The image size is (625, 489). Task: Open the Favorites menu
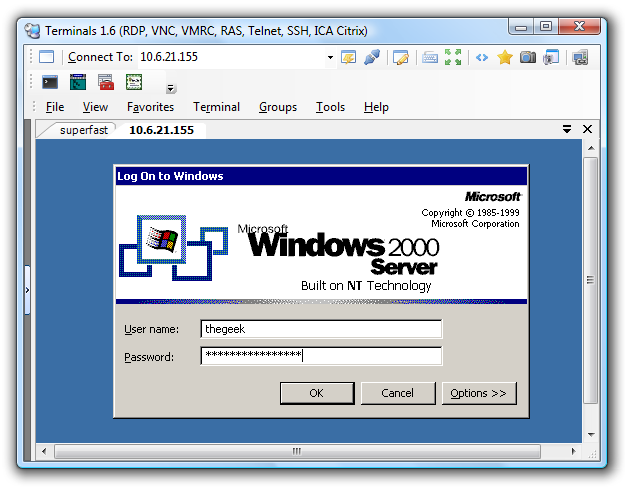click(x=150, y=107)
